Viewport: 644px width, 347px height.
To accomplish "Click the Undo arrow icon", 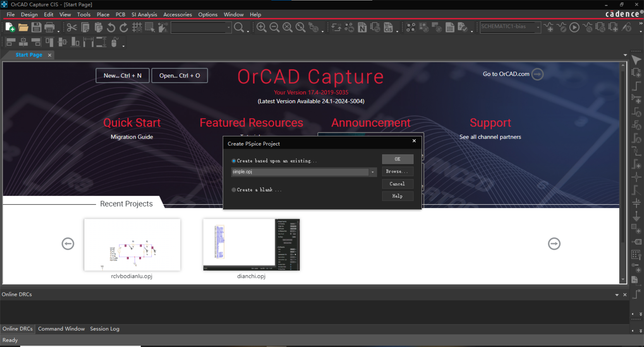I will click(x=111, y=27).
